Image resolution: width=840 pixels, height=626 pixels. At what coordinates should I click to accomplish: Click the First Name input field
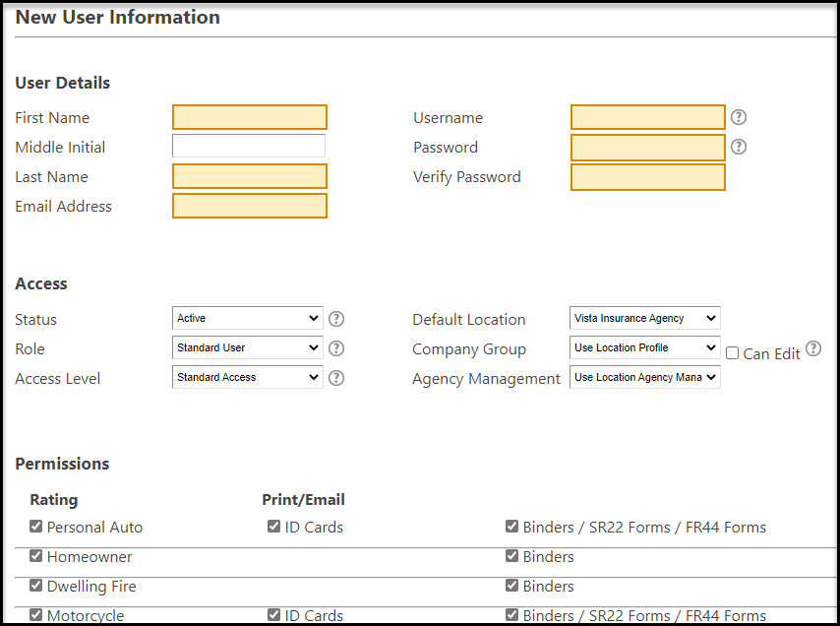(x=249, y=118)
